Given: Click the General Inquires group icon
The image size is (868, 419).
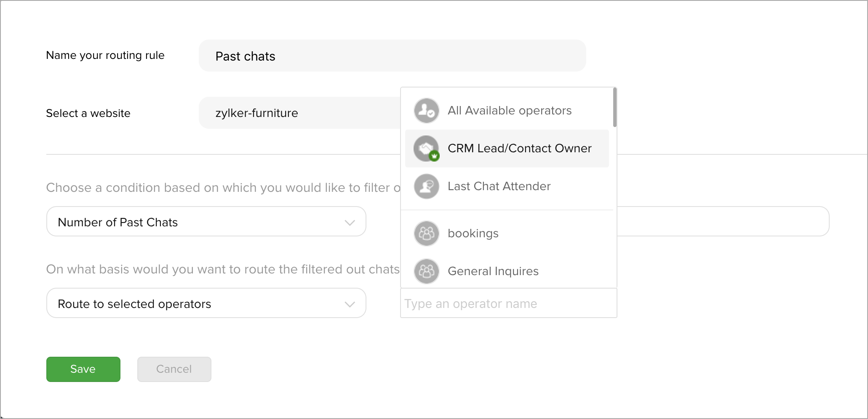Looking at the screenshot, I should (x=426, y=271).
